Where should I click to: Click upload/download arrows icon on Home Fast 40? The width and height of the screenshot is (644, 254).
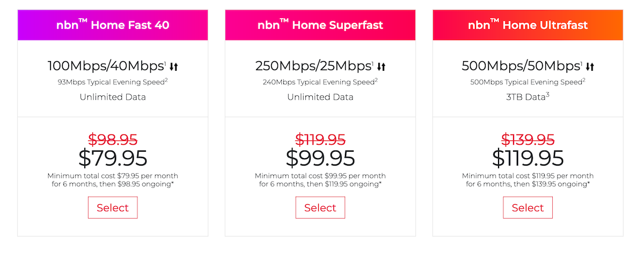(x=173, y=67)
